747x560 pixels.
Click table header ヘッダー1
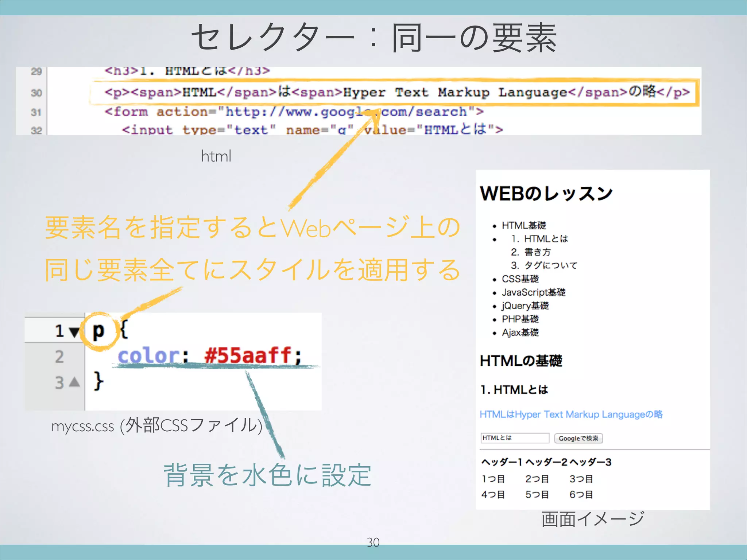click(502, 462)
